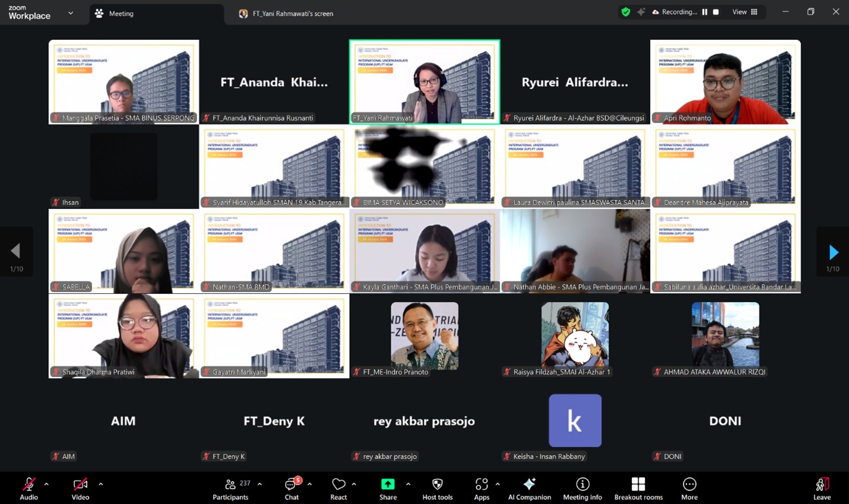Show Meeting info
Viewport: 849px width, 504px height.
point(582,489)
